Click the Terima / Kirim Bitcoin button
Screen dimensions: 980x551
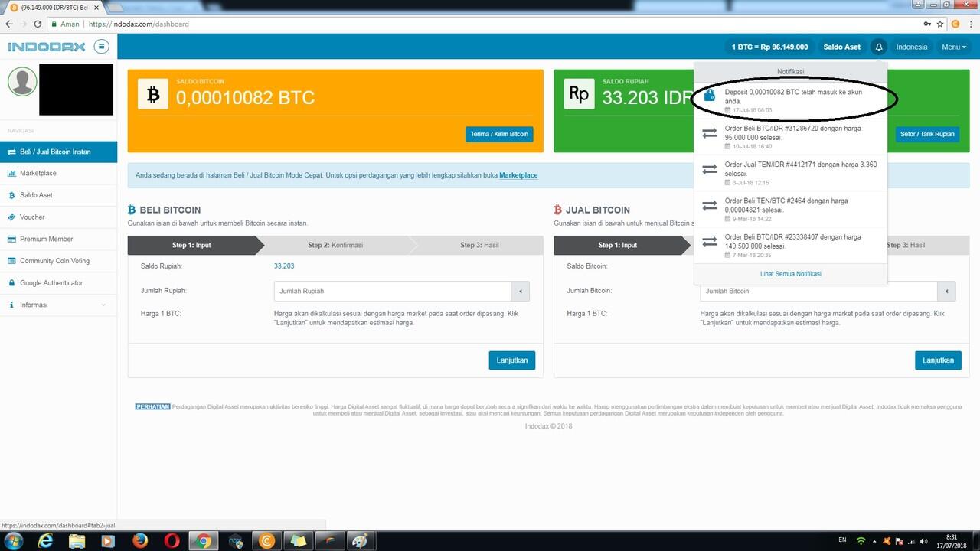499,134
